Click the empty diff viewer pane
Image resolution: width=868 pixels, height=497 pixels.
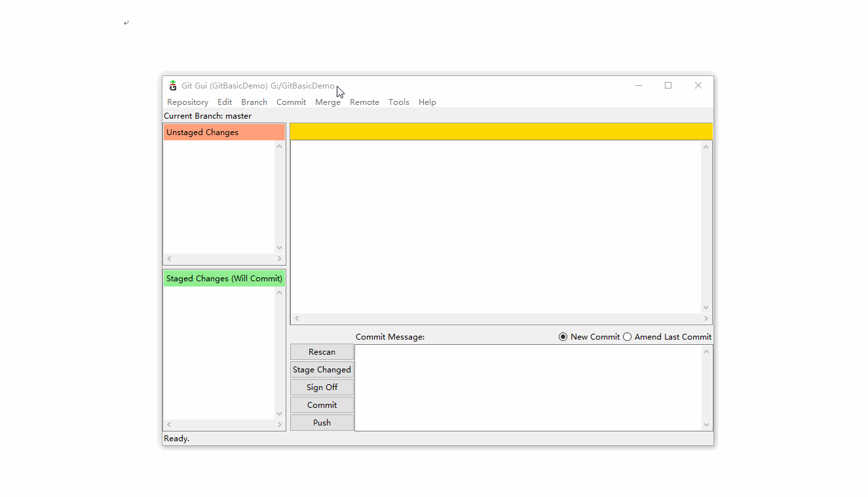[x=496, y=227]
